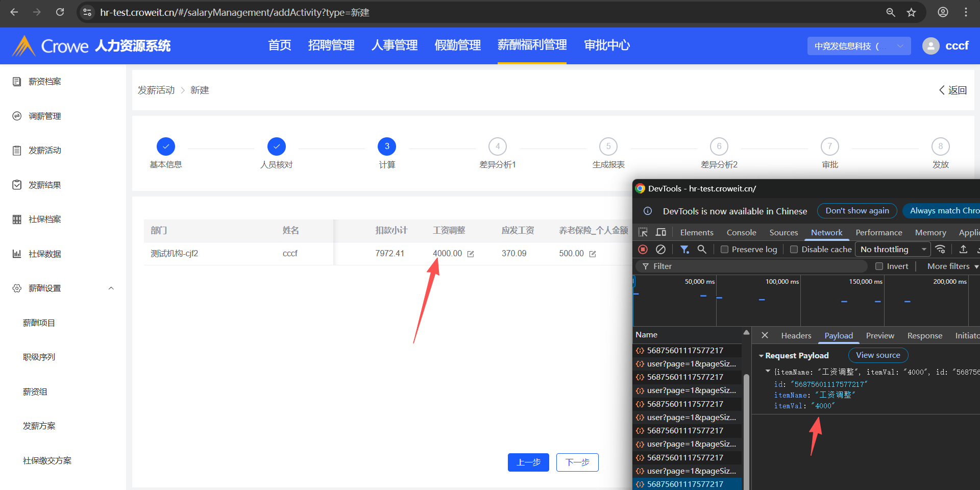Viewport: 980px width, 490px height.
Task: Open the DevTools network search magnifier
Action: coord(702,249)
